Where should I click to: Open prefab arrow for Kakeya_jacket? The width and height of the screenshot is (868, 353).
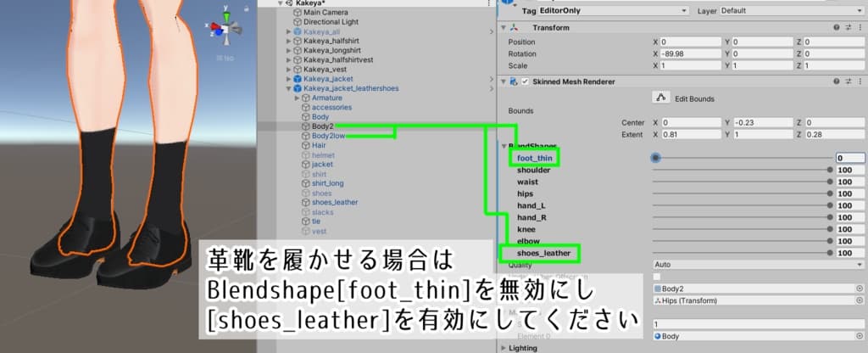[x=492, y=79]
